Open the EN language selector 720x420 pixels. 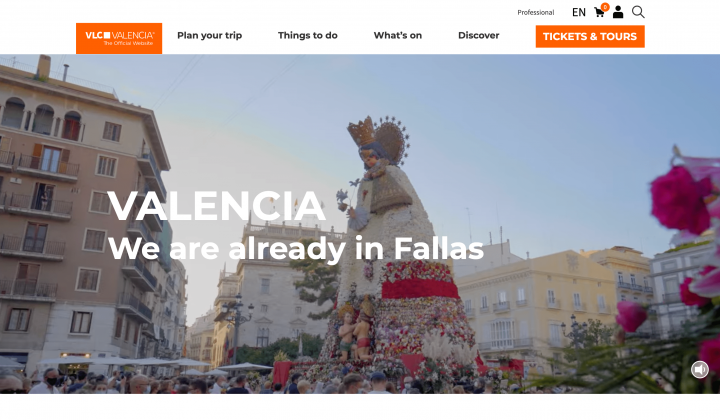(579, 12)
